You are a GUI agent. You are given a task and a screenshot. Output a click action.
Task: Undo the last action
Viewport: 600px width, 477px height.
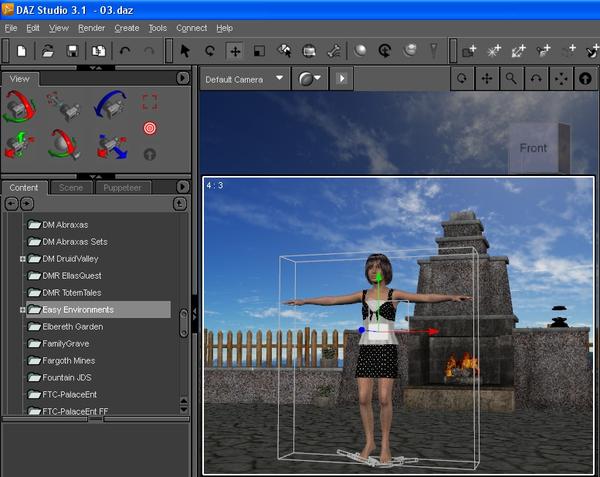(x=125, y=50)
